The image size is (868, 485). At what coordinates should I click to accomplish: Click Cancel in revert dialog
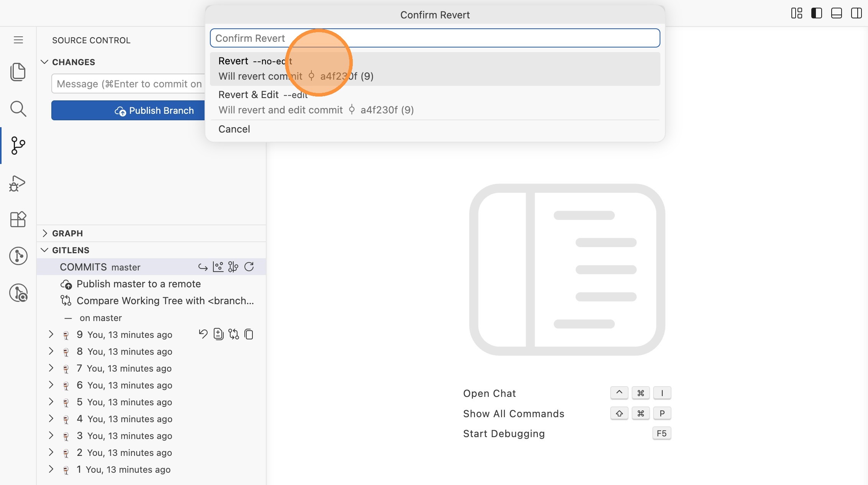pos(234,129)
